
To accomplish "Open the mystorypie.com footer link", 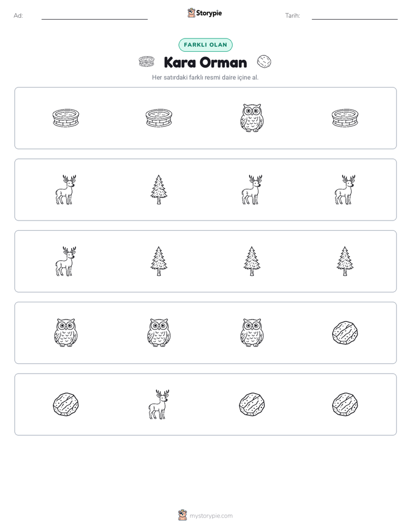I will point(205,516).
